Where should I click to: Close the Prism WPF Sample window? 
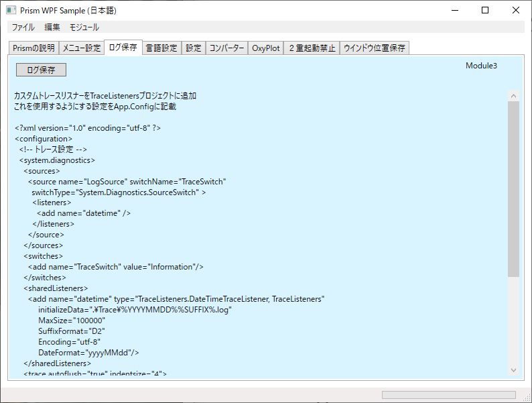[x=516, y=10]
